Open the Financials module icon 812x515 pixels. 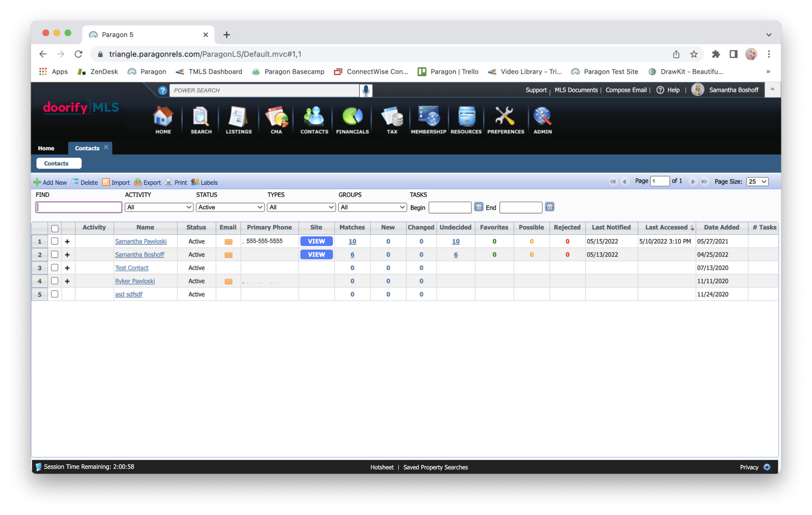click(352, 120)
